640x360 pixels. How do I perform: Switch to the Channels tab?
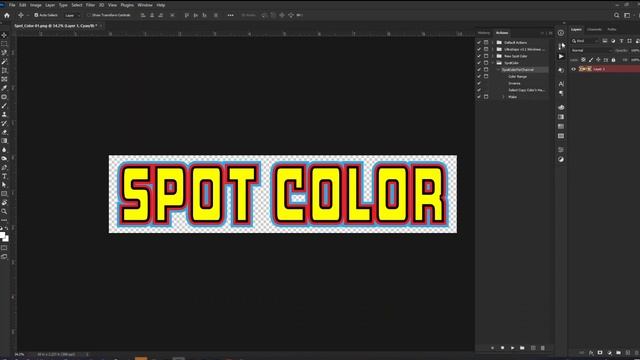[x=594, y=29]
